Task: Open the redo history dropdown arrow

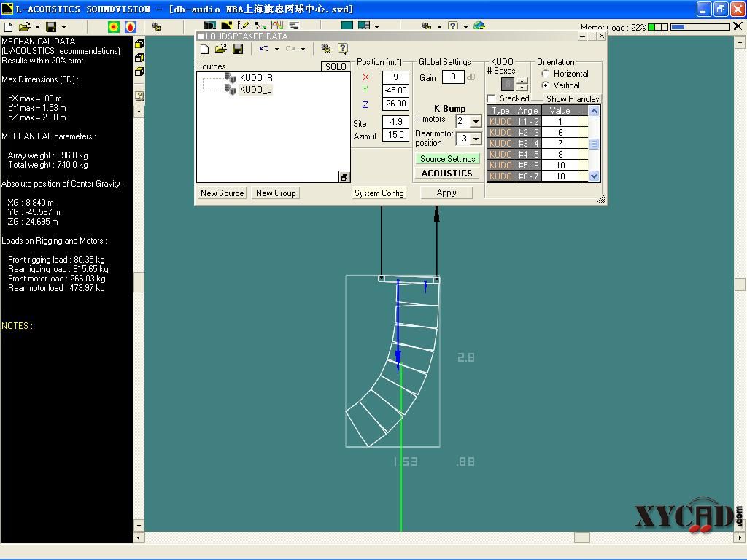Action: (x=303, y=49)
